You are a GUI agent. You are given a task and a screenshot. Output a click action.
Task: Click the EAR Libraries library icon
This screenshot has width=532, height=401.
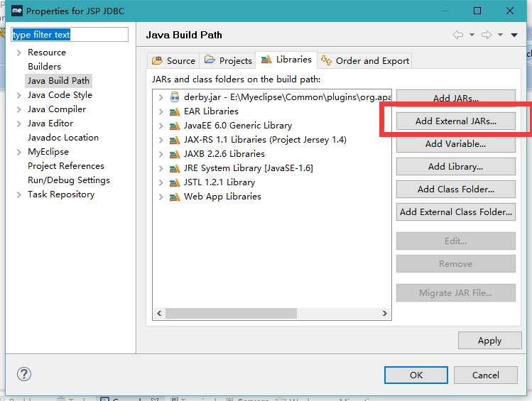coord(175,111)
